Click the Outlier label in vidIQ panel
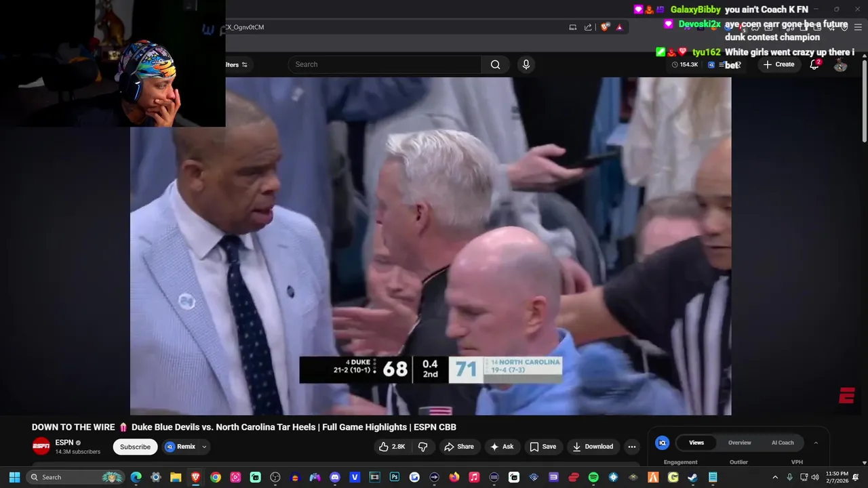 tap(738, 462)
